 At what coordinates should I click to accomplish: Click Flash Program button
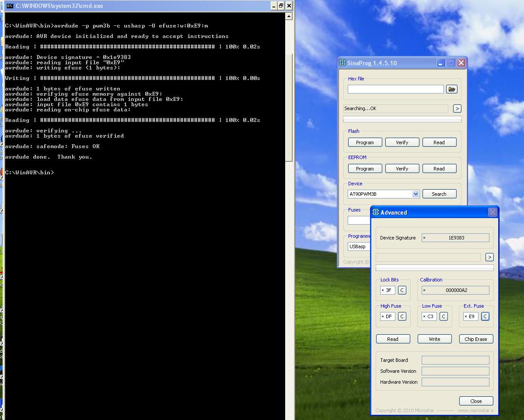click(x=365, y=142)
